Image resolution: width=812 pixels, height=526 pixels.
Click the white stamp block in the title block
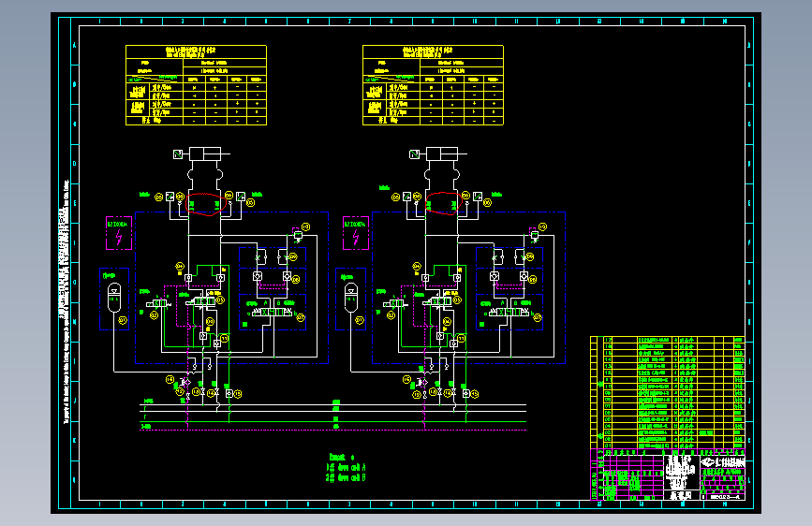tap(682, 475)
